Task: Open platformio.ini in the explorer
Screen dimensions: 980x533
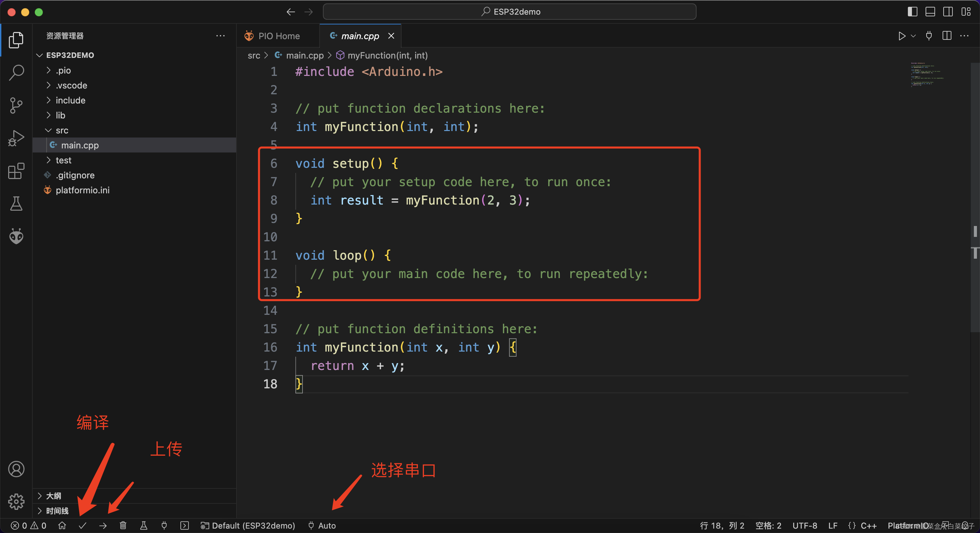Action: (x=82, y=190)
